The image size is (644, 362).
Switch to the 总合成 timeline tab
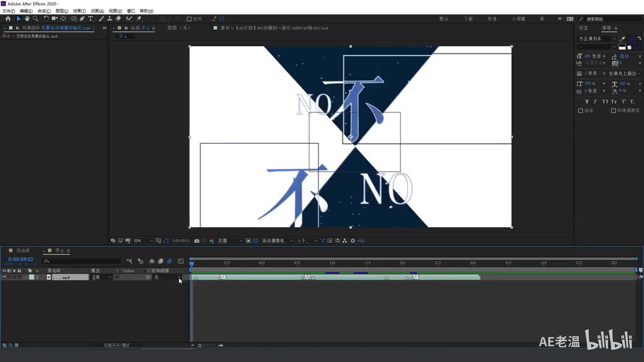tap(23, 250)
